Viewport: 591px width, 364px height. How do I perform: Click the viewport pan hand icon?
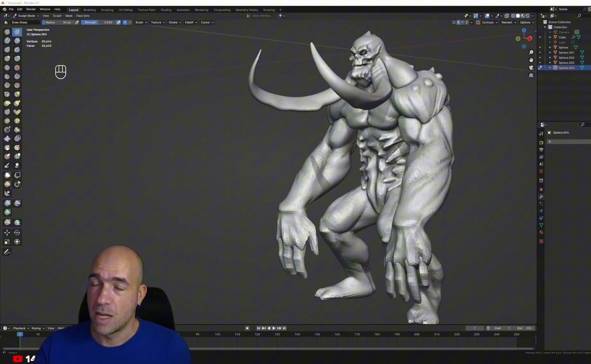coord(531,60)
